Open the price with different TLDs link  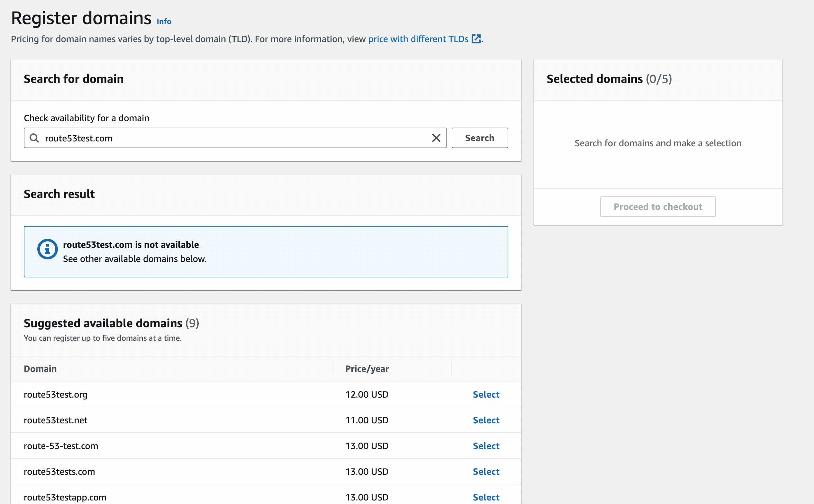click(x=418, y=39)
